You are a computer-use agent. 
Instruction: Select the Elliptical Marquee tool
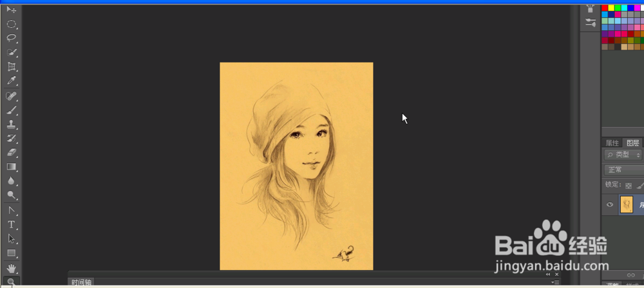12,24
